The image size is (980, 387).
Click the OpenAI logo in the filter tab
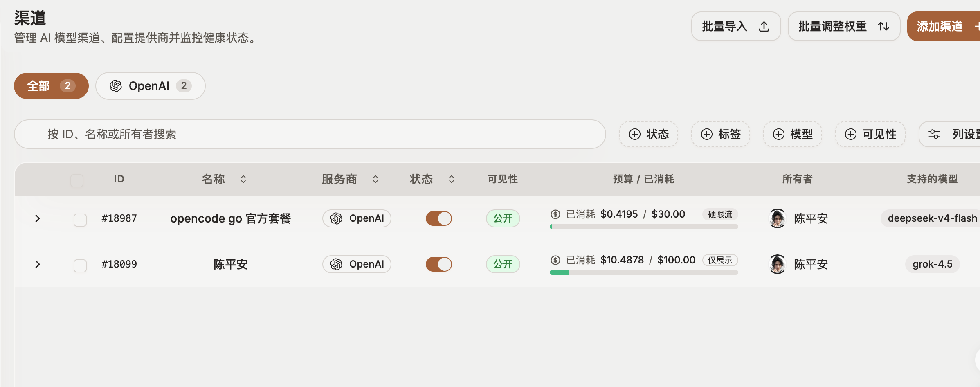pos(116,86)
